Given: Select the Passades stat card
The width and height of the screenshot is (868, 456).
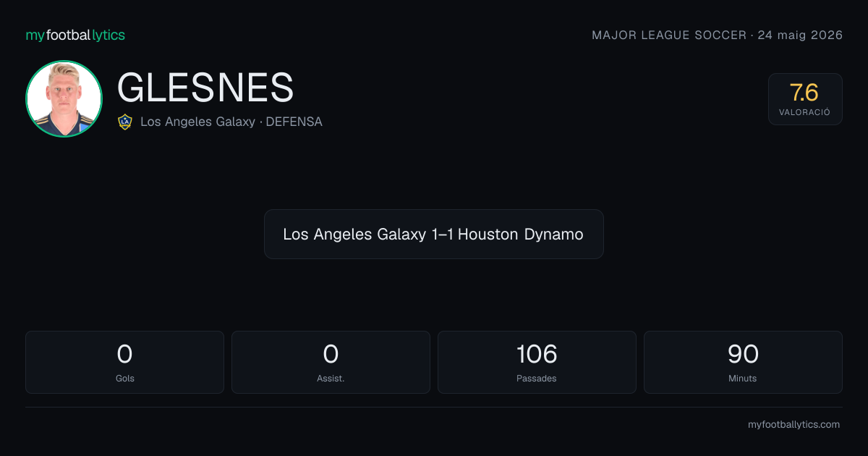Looking at the screenshot, I should click(x=537, y=362).
